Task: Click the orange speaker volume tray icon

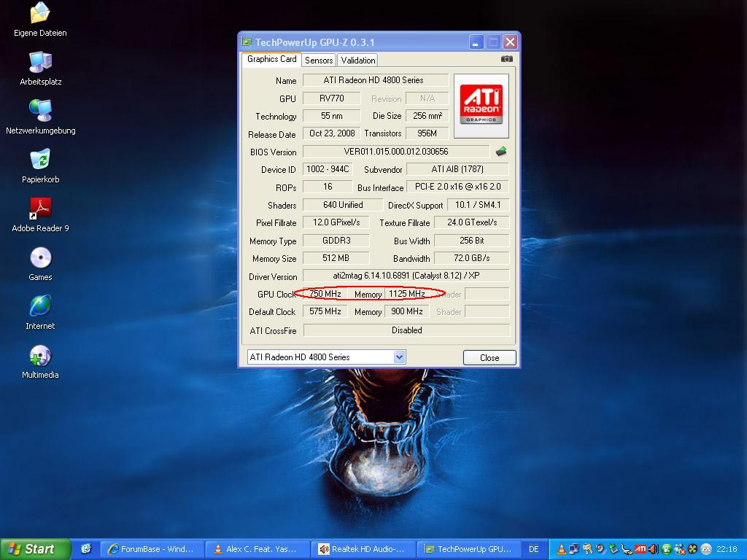Action: coord(654,549)
